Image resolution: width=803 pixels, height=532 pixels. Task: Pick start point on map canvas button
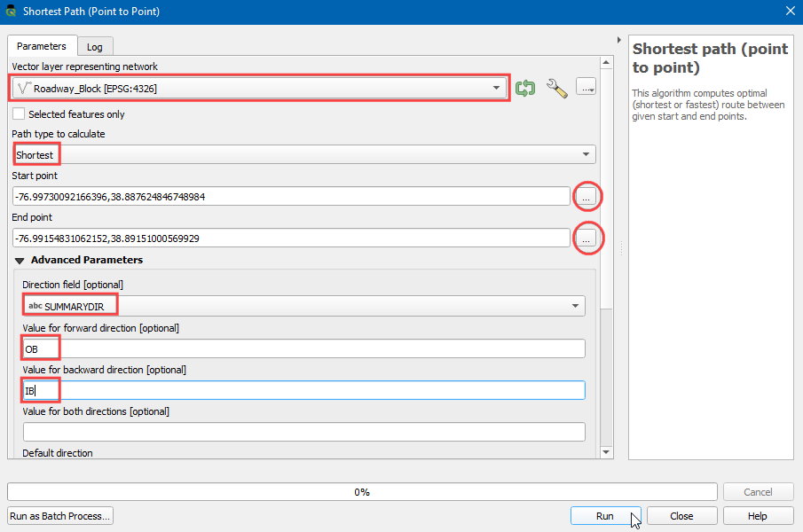tap(586, 197)
